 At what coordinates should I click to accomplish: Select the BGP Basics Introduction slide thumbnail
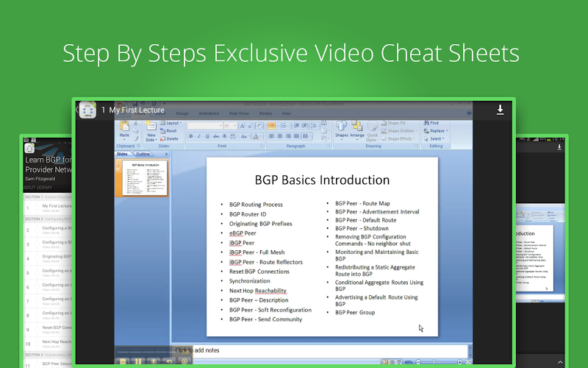tap(145, 178)
